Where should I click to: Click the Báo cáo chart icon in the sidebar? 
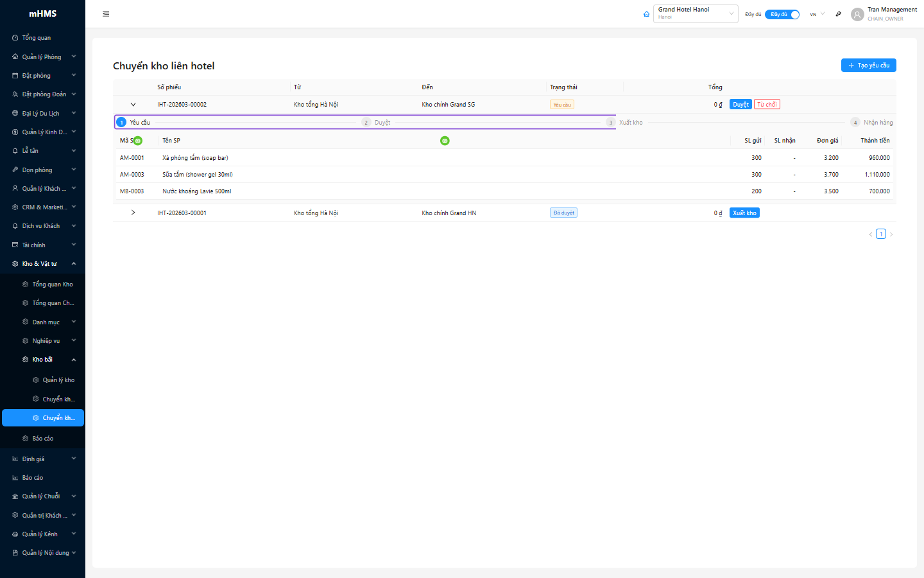15,478
